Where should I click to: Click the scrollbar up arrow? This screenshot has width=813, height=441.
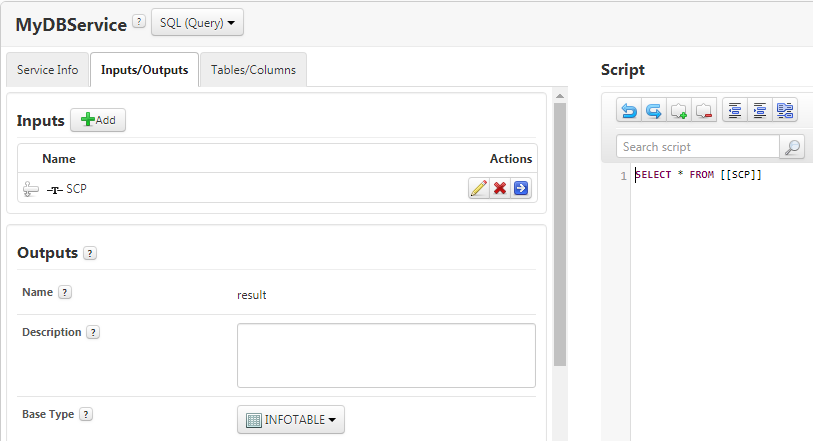click(560, 96)
